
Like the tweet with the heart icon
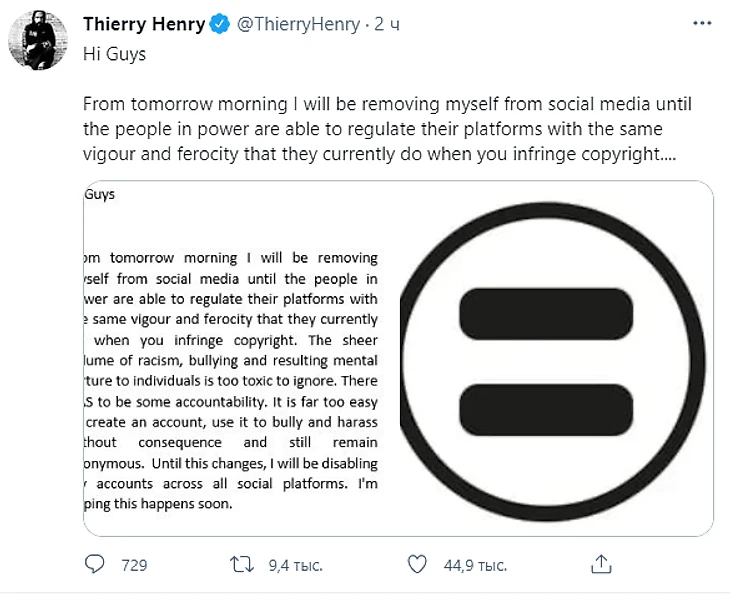tap(419, 565)
